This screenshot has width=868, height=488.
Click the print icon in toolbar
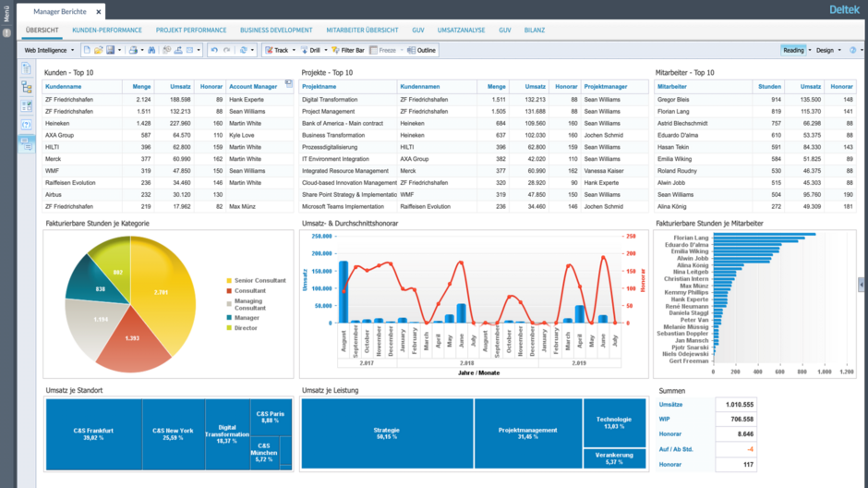[133, 50]
